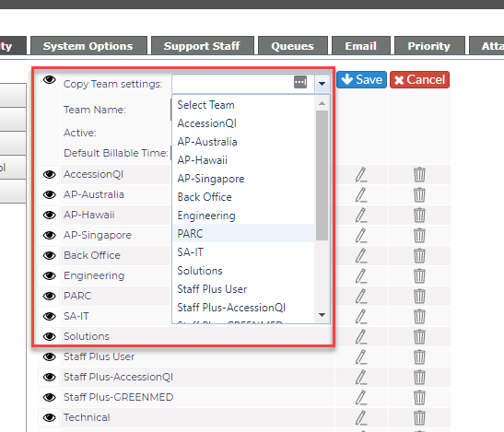Switch to the Support Staff tab
Viewport: 504px width, 432px height.
point(203,46)
